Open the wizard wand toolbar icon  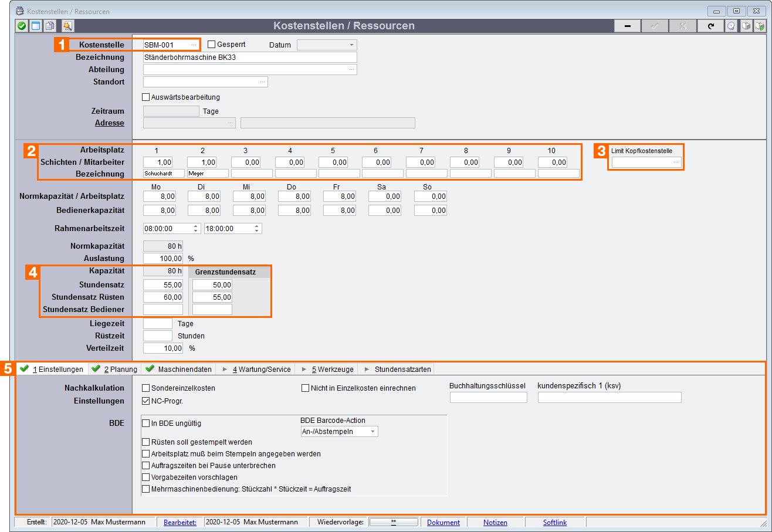point(67,26)
